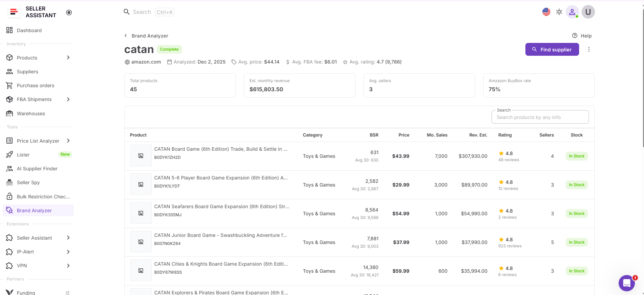Click the FBA Shipments icon
The width and height of the screenshot is (644, 295).
tap(9, 99)
